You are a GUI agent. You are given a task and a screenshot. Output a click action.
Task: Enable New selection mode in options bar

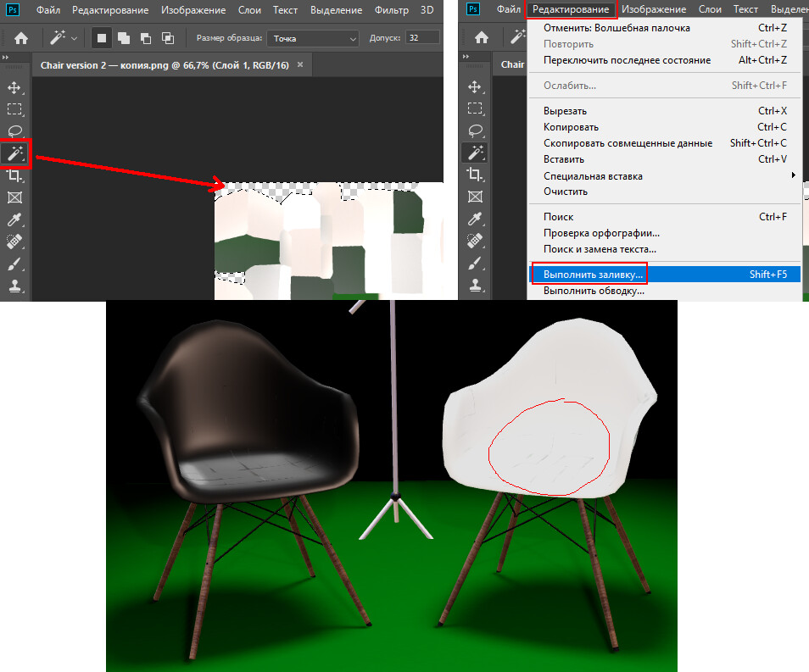click(102, 37)
